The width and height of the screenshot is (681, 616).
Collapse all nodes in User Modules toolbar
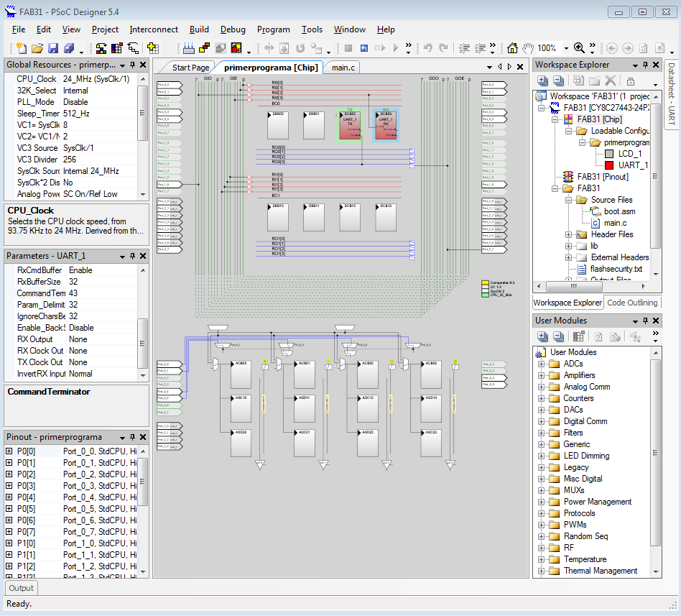[558, 336]
